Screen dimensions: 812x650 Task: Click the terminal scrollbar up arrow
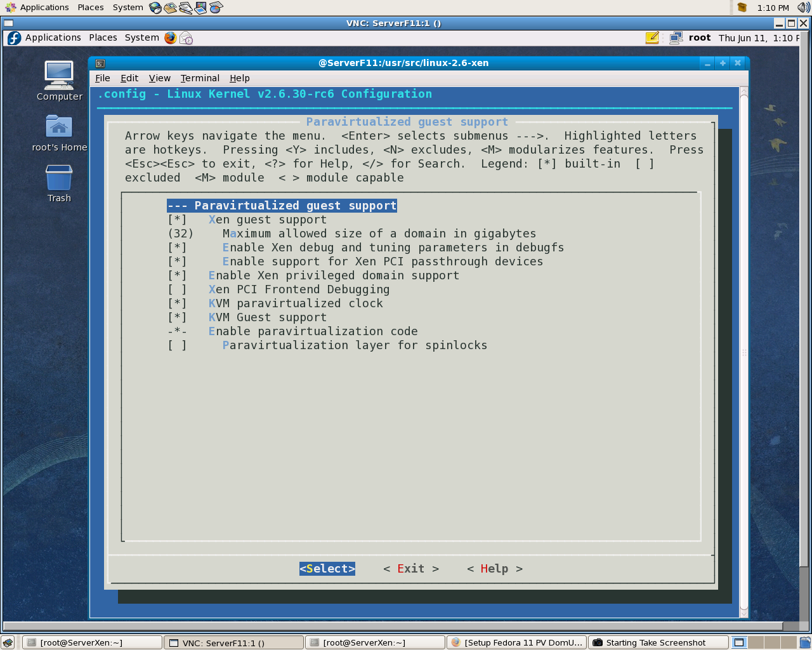click(744, 92)
